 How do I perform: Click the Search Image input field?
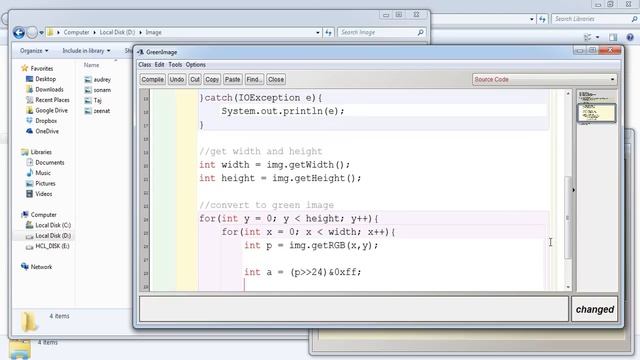pos(381,32)
